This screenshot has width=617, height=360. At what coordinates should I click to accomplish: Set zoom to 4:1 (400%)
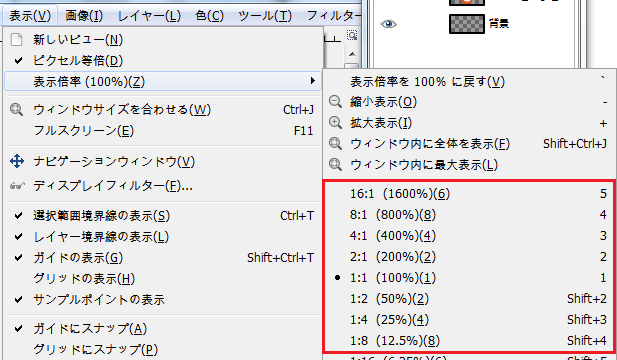tap(469, 236)
